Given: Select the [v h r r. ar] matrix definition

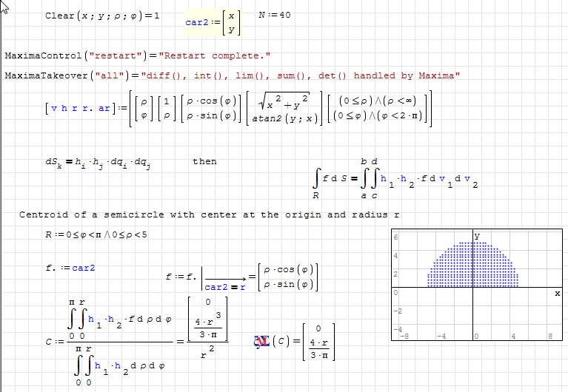Looking at the screenshot, I should click(238, 109).
